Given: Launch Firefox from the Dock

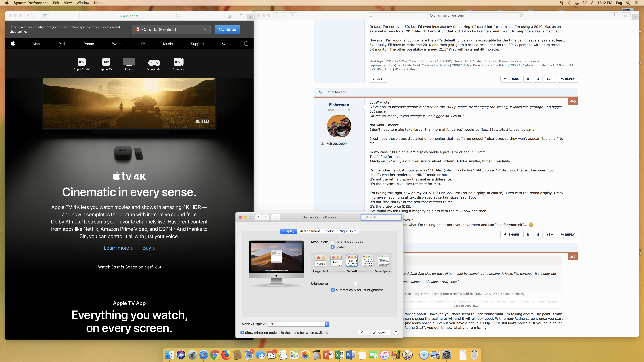Looking at the screenshot, I should (226, 355).
